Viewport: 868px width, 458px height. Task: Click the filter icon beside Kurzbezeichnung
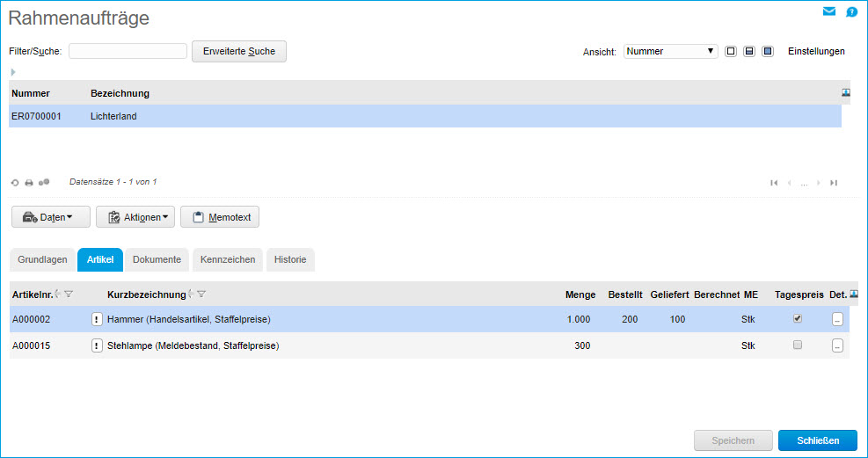pyautogui.click(x=201, y=294)
